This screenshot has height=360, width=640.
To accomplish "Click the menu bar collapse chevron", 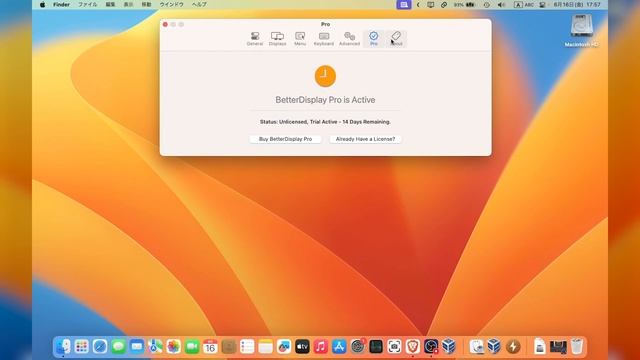I will [418, 4].
